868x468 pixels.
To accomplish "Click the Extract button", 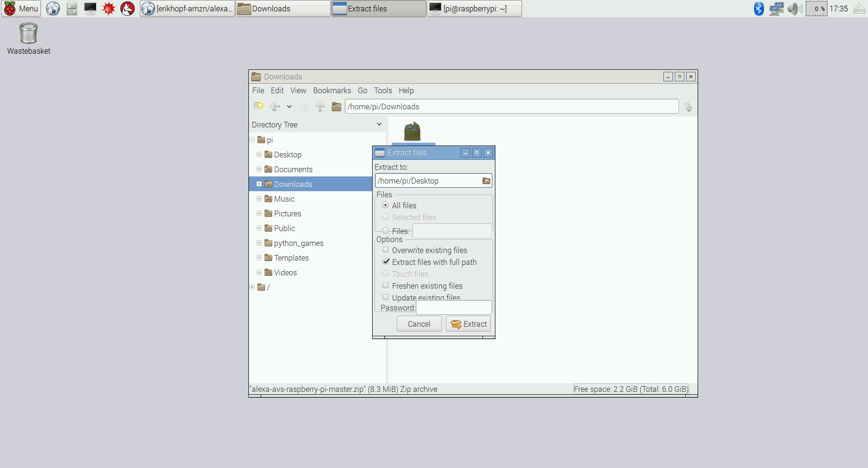I will (469, 324).
